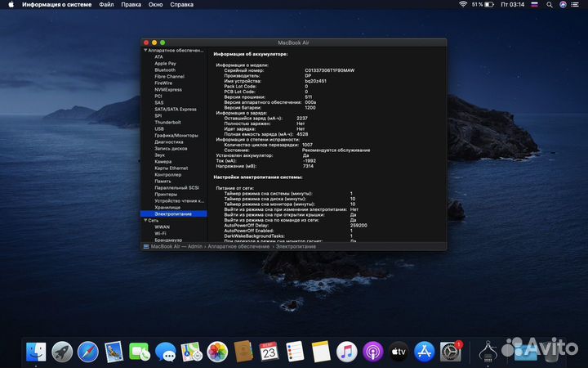Collapse Аппаратное обеспечение section triangle

pyautogui.click(x=145, y=51)
